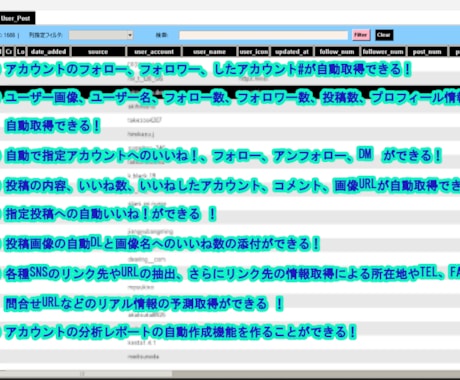Click the source column header

[98, 52]
